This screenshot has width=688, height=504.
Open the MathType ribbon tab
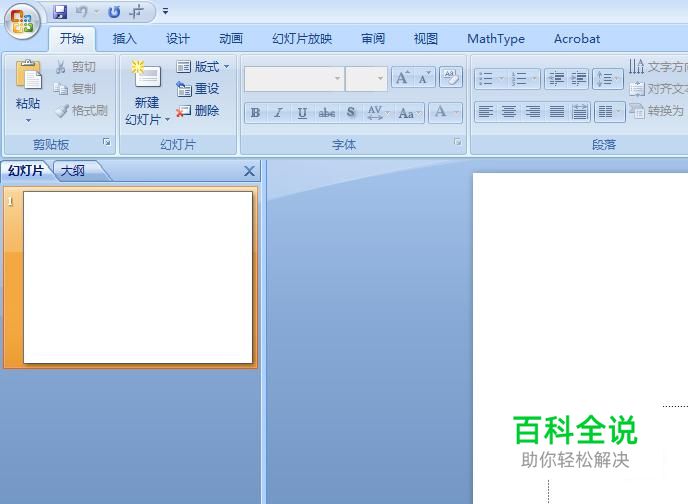click(496, 39)
